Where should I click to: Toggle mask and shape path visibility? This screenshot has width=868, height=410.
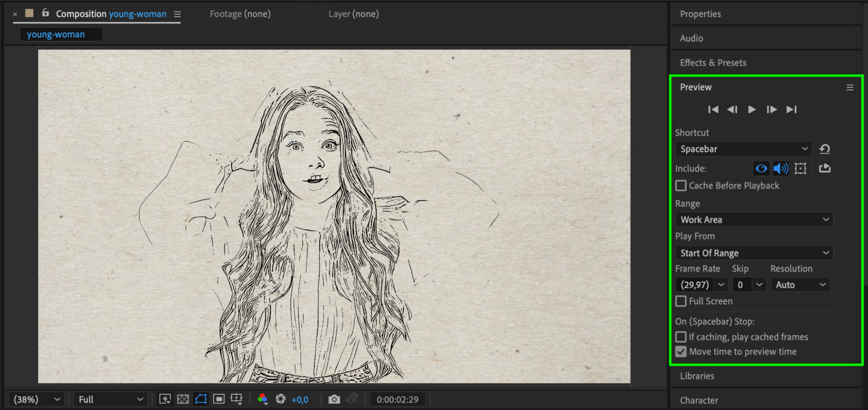click(x=201, y=399)
